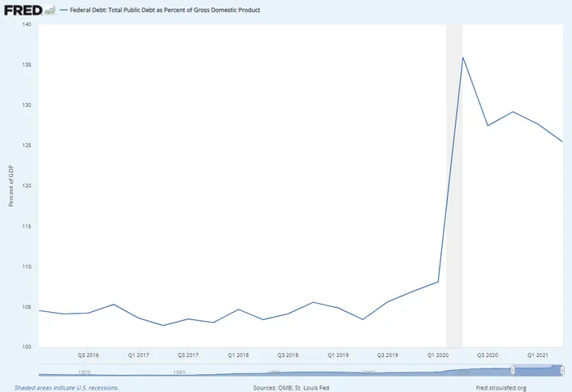Click the final data point at chart's right end
This screenshot has height=392, width=572.
(x=562, y=142)
